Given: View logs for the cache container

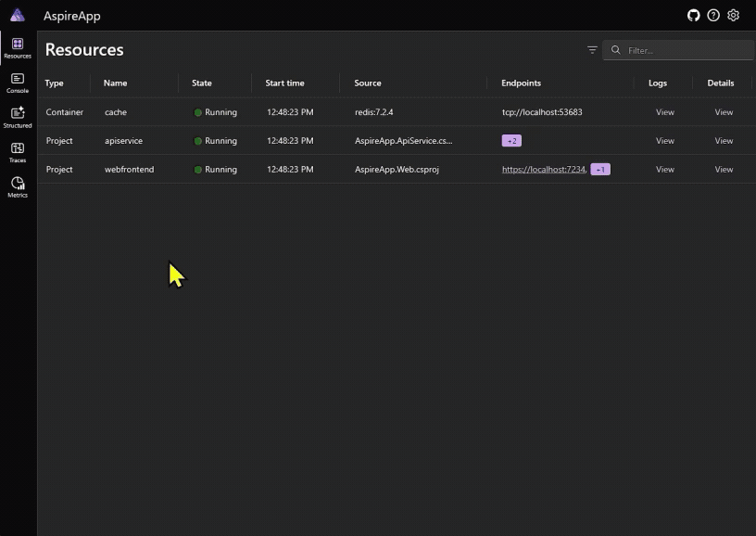Looking at the screenshot, I should [664, 112].
